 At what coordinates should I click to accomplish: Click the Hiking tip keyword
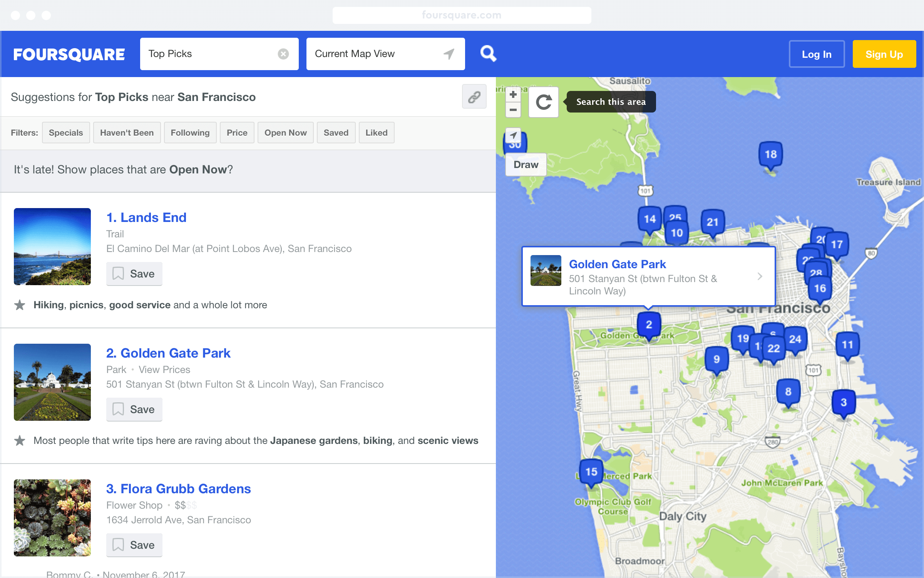pyautogui.click(x=49, y=305)
